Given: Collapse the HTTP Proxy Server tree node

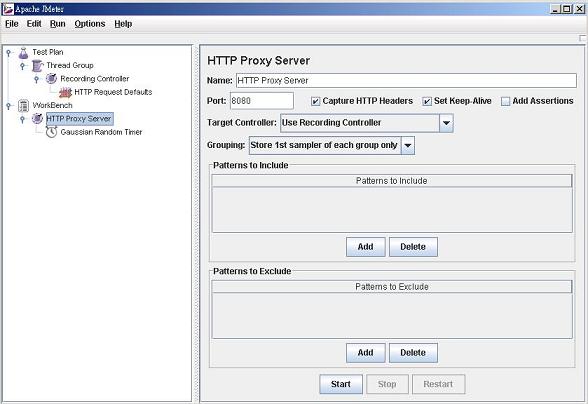Looking at the screenshot, I should click(22, 119).
